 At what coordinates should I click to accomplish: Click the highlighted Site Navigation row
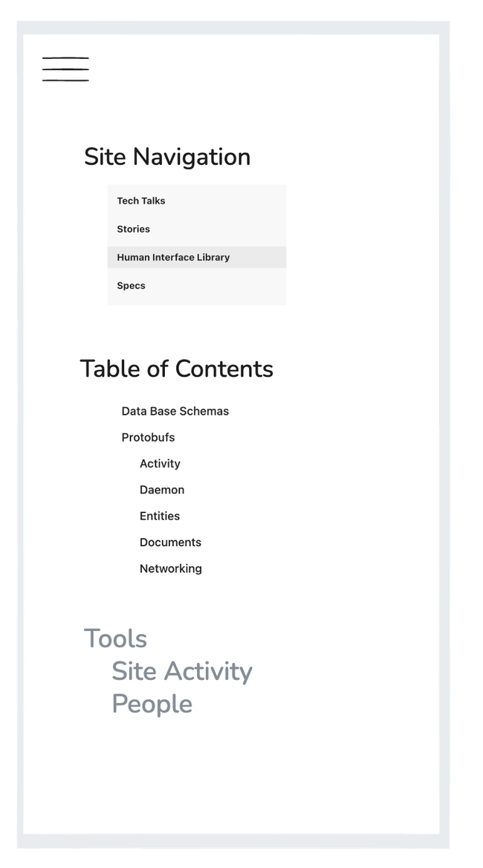(x=196, y=257)
